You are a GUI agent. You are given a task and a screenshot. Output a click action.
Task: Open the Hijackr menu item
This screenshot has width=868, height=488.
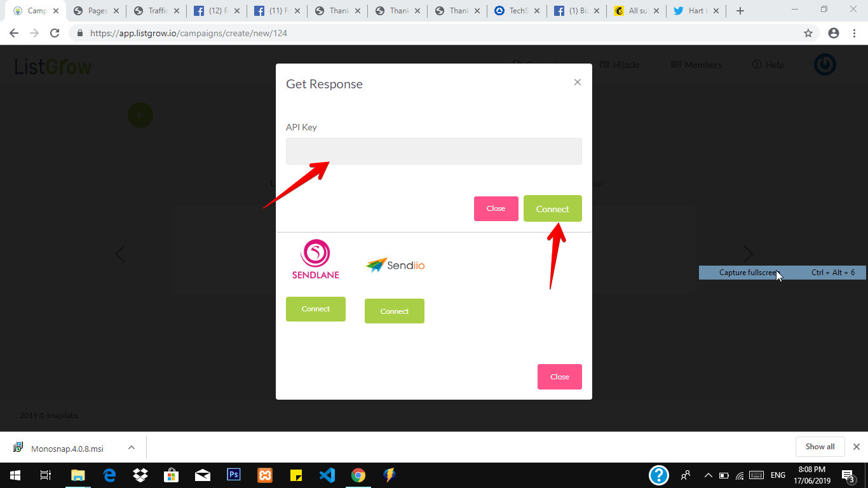[x=620, y=65]
